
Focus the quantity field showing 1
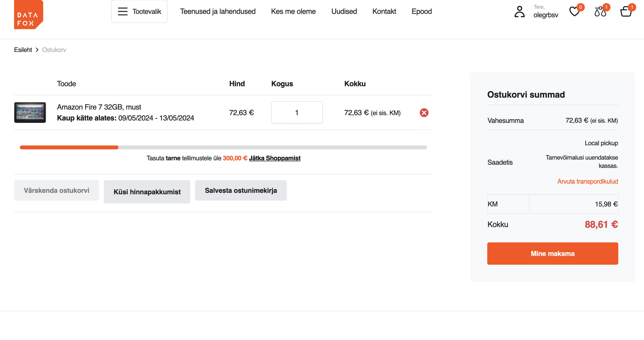pos(297,112)
